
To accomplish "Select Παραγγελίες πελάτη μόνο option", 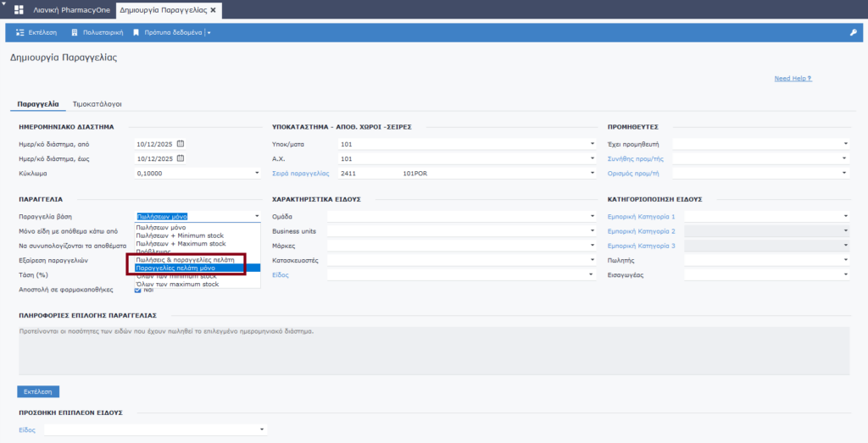I will click(x=175, y=268).
